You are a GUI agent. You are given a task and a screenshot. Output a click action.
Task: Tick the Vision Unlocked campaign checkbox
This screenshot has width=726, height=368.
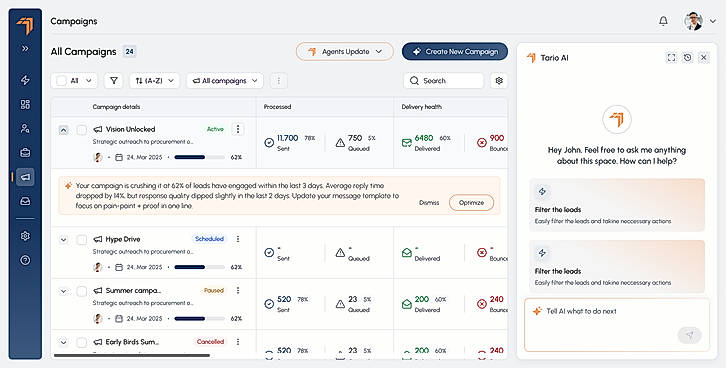(81, 130)
